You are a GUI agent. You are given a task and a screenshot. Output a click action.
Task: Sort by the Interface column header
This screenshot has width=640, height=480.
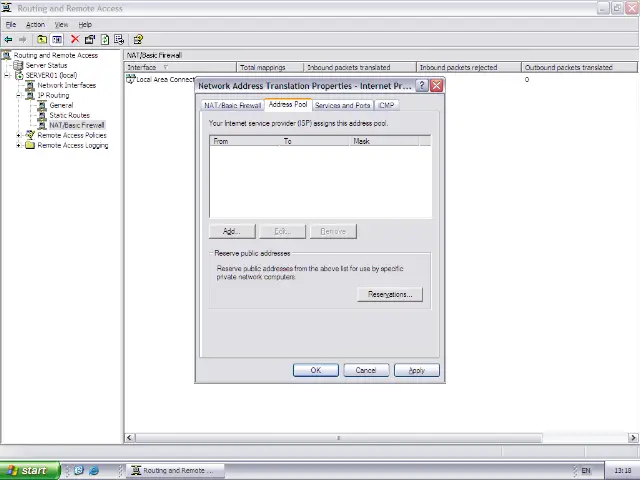[x=180, y=67]
